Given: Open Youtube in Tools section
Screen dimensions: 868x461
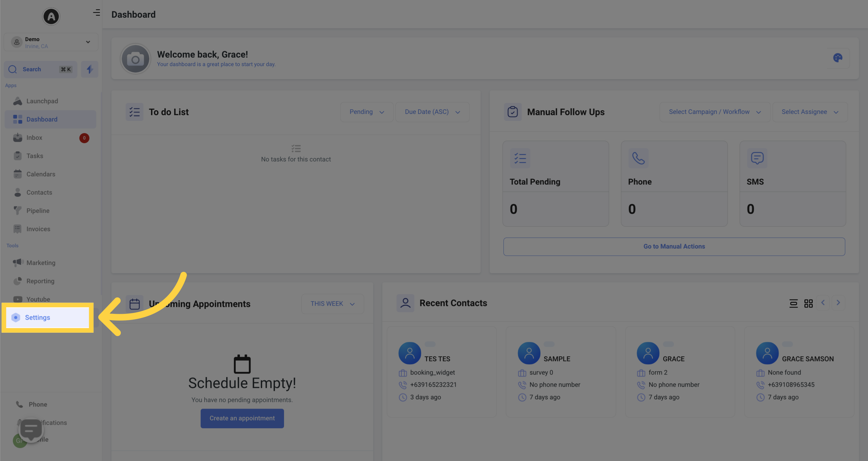Looking at the screenshot, I should click(51, 299).
